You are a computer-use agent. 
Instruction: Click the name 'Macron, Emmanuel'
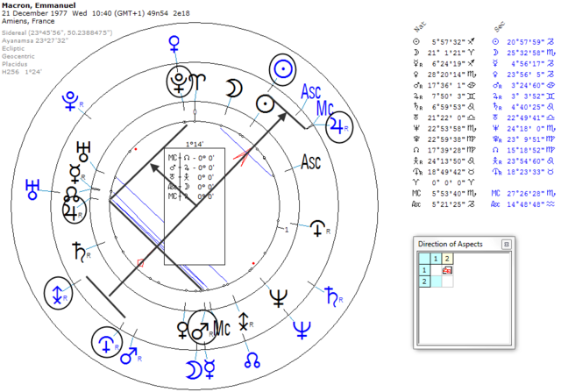[39, 5]
